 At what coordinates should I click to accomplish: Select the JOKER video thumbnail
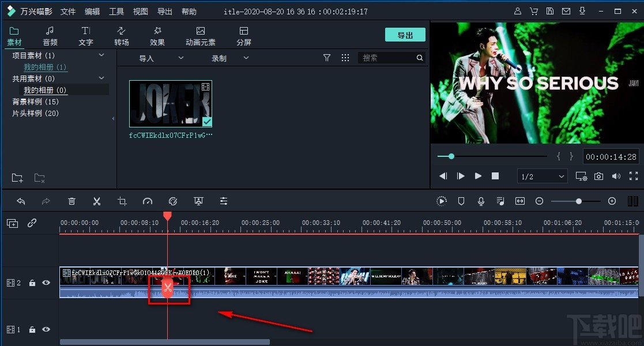pyautogui.click(x=171, y=104)
